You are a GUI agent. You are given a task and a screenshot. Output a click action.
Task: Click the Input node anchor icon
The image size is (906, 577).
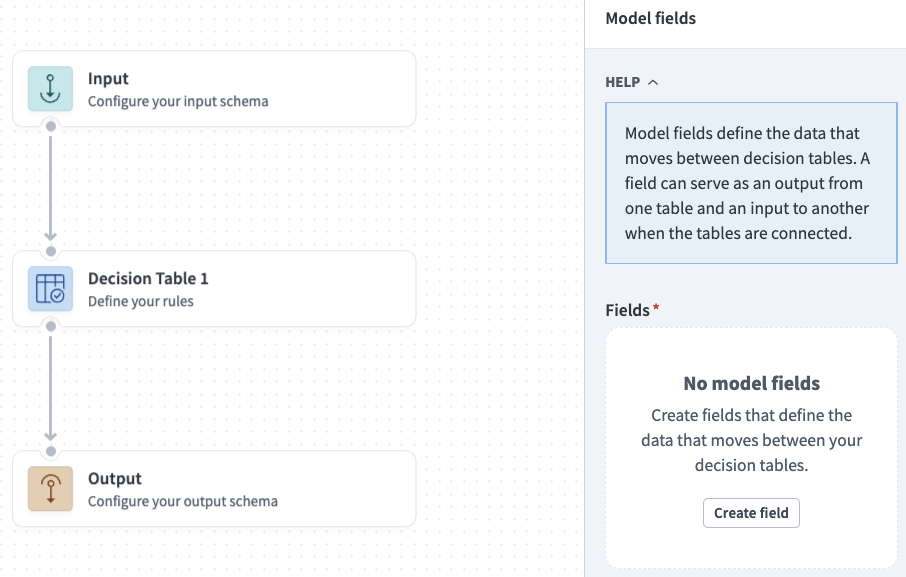point(50,89)
